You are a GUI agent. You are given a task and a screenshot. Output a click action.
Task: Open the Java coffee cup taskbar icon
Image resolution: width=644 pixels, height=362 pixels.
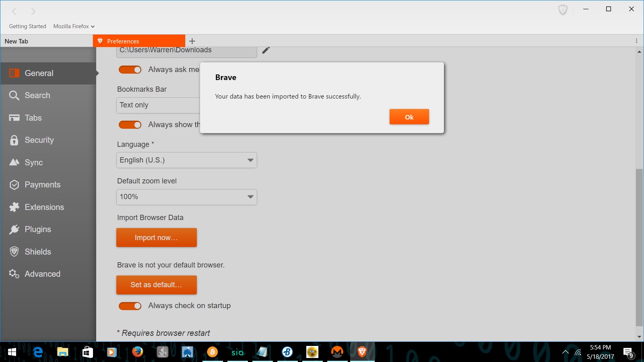coord(162,352)
